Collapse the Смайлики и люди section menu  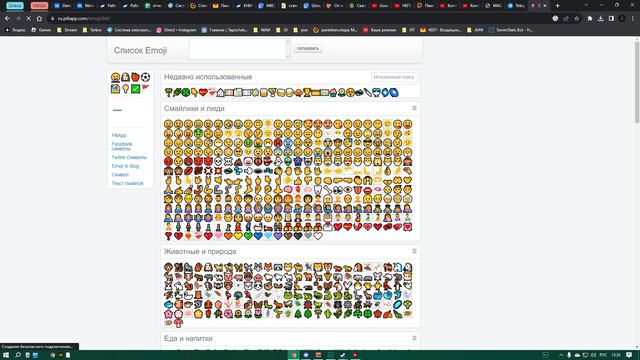pyautogui.click(x=414, y=108)
